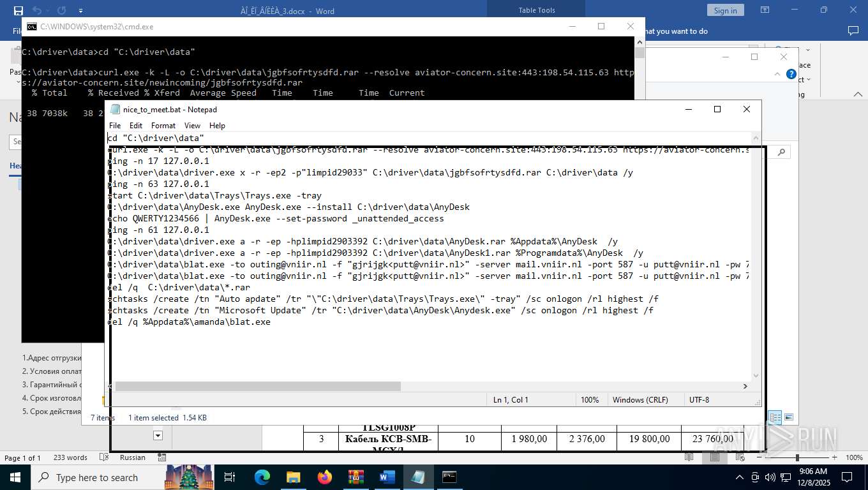
Task: Switch Explorer to large icons view
Action: pyautogui.click(x=789, y=417)
